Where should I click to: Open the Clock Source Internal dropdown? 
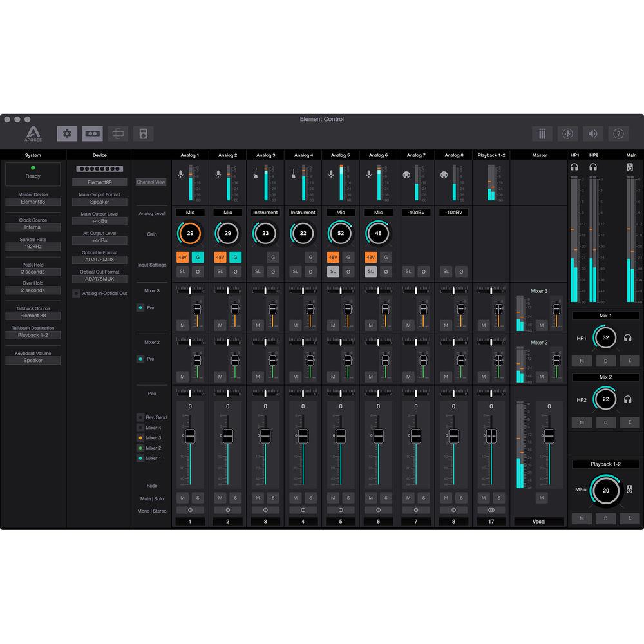click(x=33, y=227)
